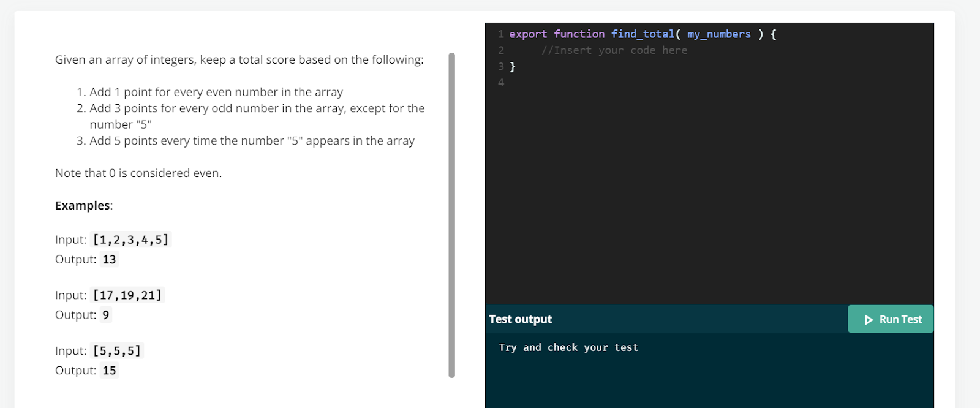Click the my_numbers parameter in code
Screen dimensions: 980x408
718,34
